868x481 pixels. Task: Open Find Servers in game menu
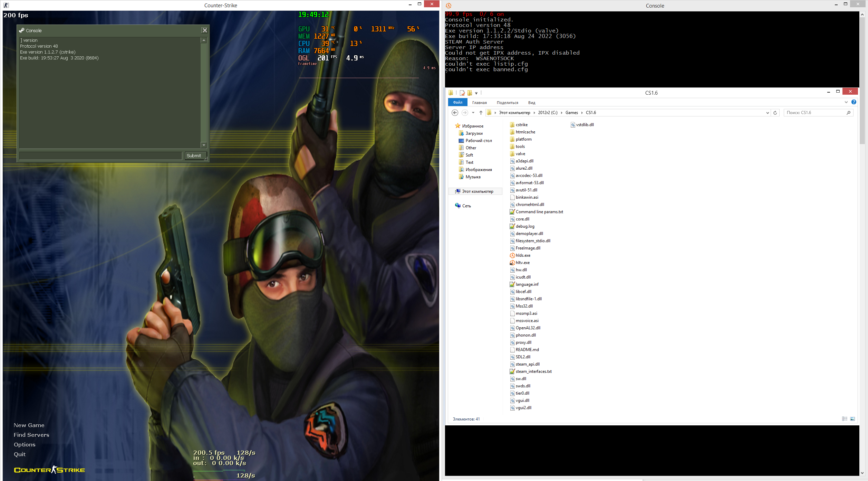31,435
